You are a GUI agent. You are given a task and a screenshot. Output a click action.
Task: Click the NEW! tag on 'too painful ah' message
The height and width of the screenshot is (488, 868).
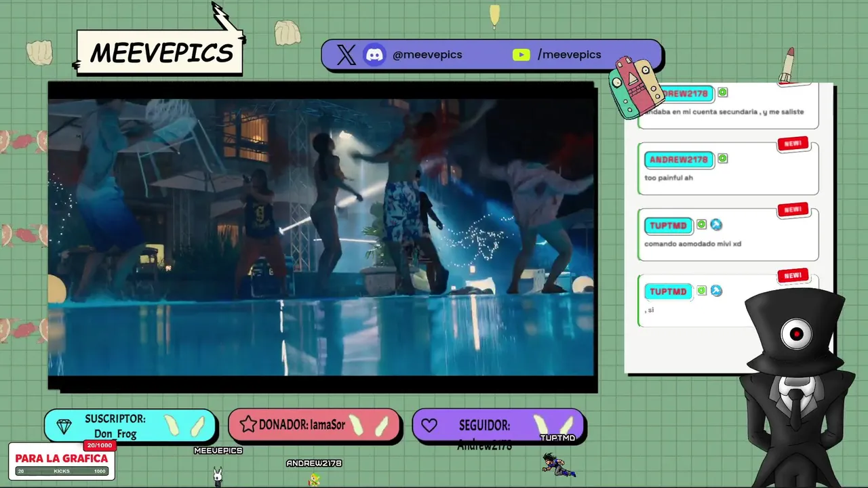point(793,144)
